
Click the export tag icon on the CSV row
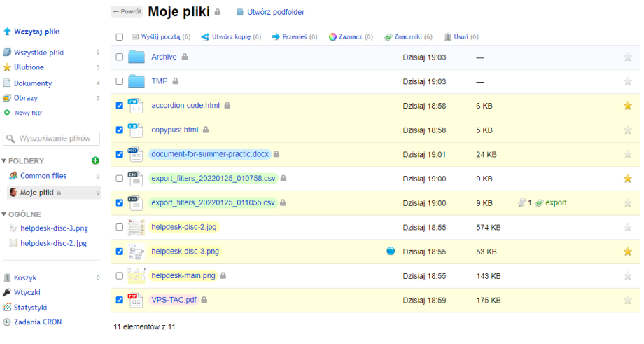coord(540,203)
